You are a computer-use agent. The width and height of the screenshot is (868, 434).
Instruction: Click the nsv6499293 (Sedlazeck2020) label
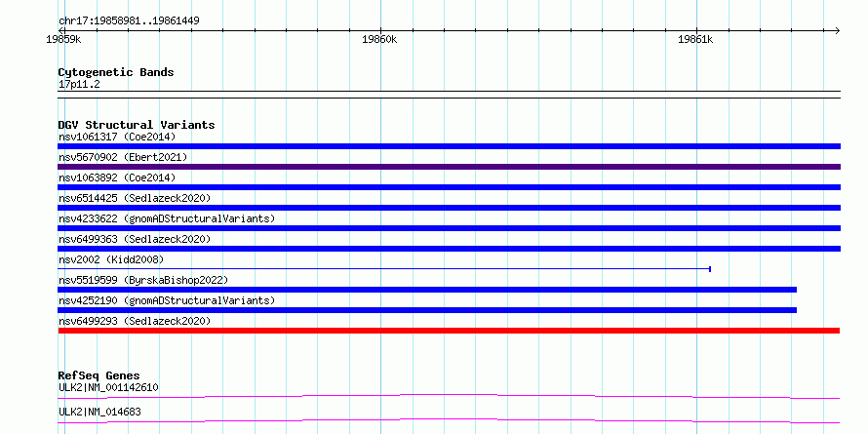click(x=135, y=321)
